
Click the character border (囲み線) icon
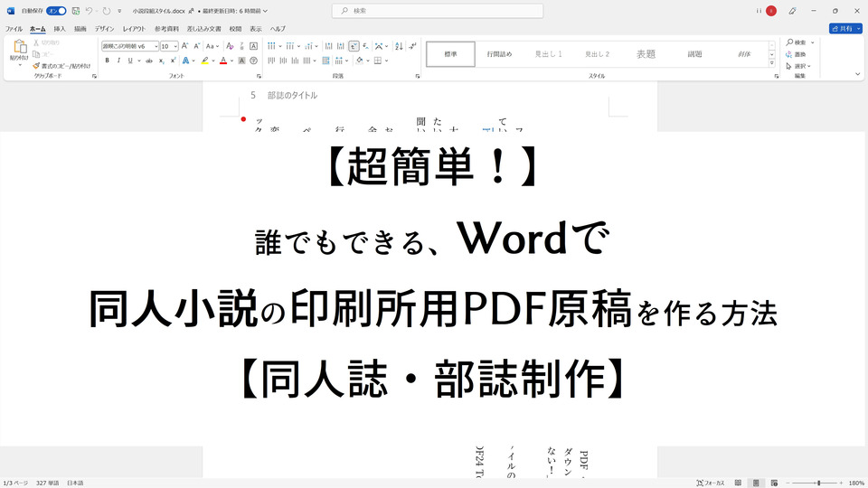pos(253,46)
